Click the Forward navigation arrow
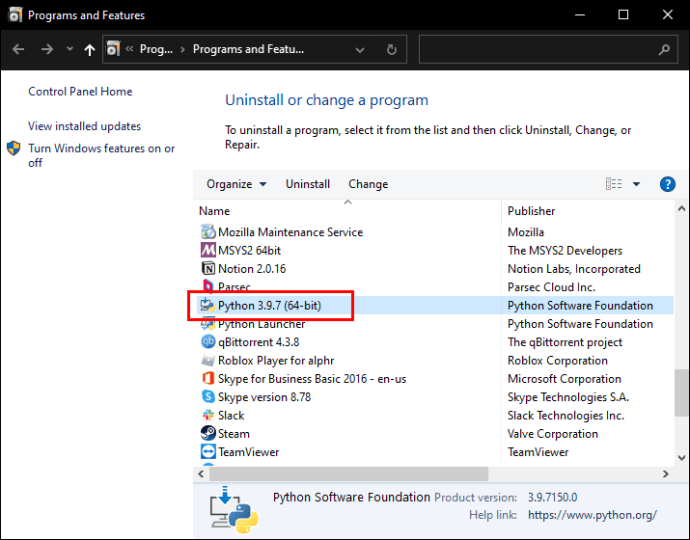Screen dimensions: 690x540 (x=47, y=49)
